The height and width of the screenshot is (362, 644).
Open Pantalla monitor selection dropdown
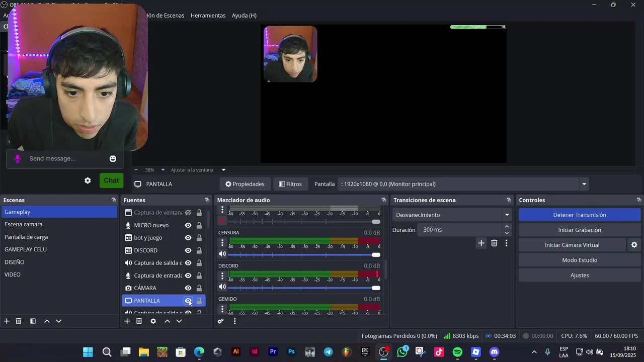(463, 184)
